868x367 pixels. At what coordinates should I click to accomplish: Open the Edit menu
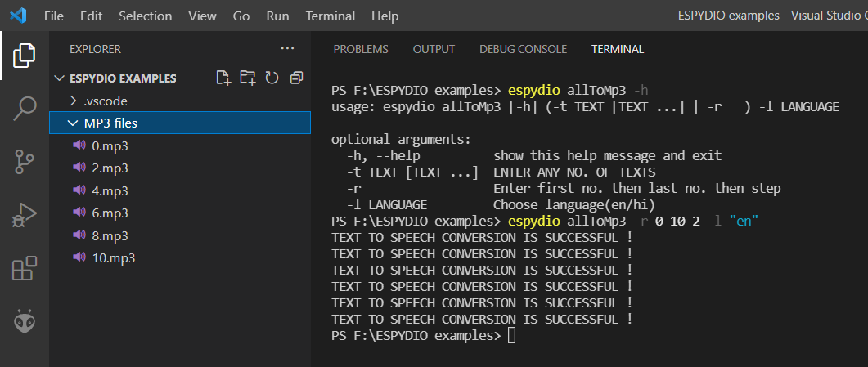tap(91, 16)
